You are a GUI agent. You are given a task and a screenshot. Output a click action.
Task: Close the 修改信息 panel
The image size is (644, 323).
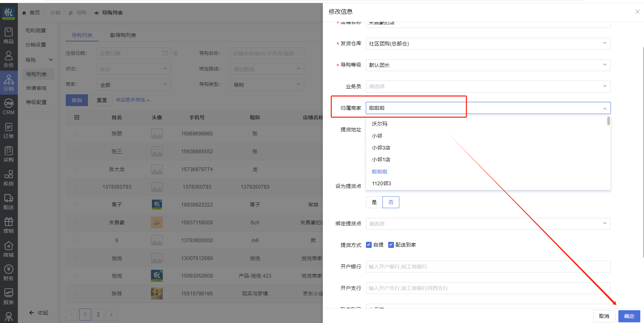tap(637, 11)
